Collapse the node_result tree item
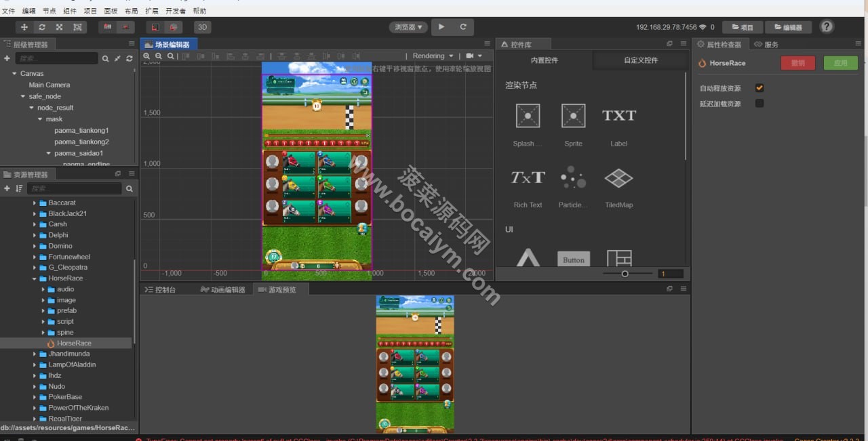868x441 pixels. pos(31,108)
